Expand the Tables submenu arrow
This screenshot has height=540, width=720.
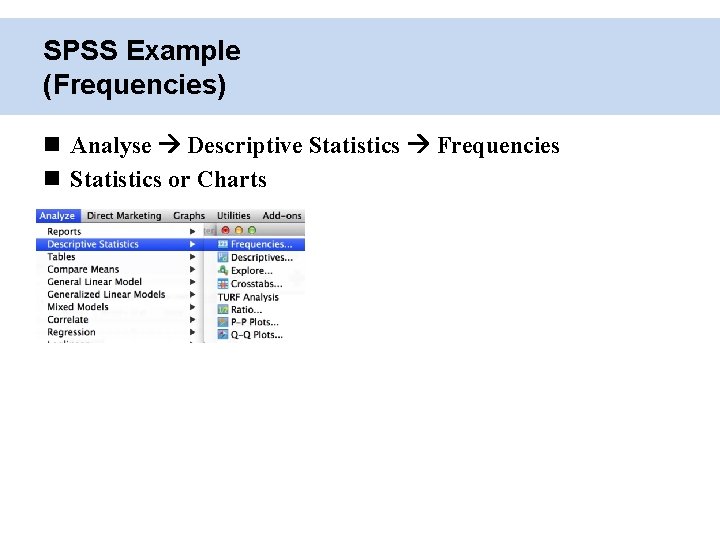192,257
